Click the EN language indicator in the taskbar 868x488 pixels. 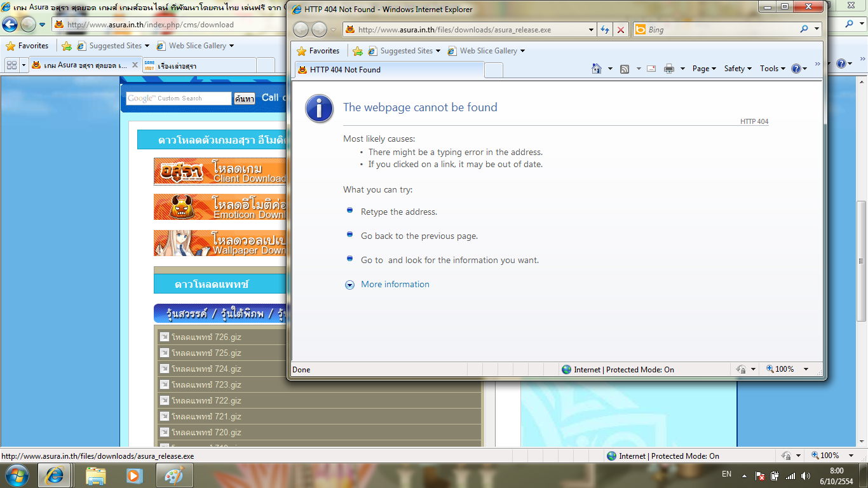coord(727,474)
